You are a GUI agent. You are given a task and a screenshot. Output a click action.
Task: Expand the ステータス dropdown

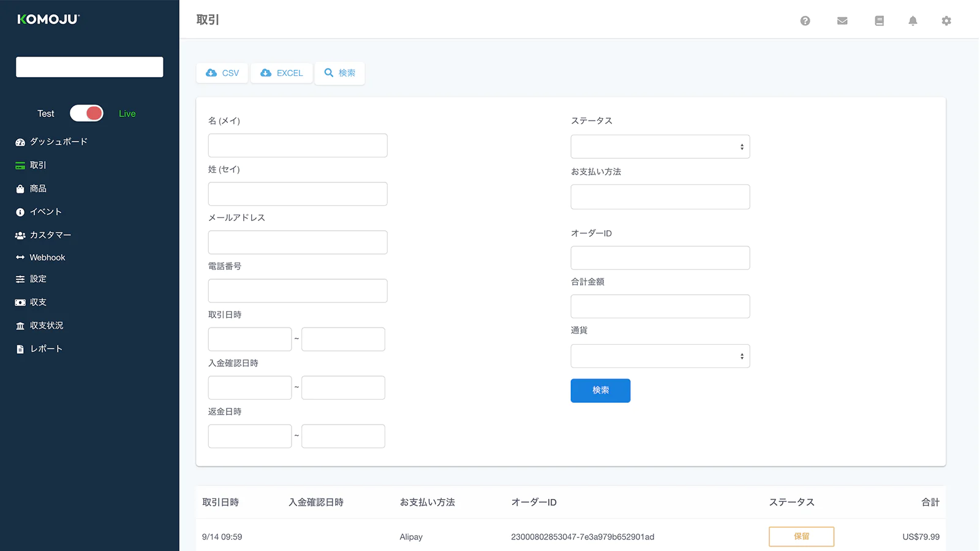tap(660, 147)
